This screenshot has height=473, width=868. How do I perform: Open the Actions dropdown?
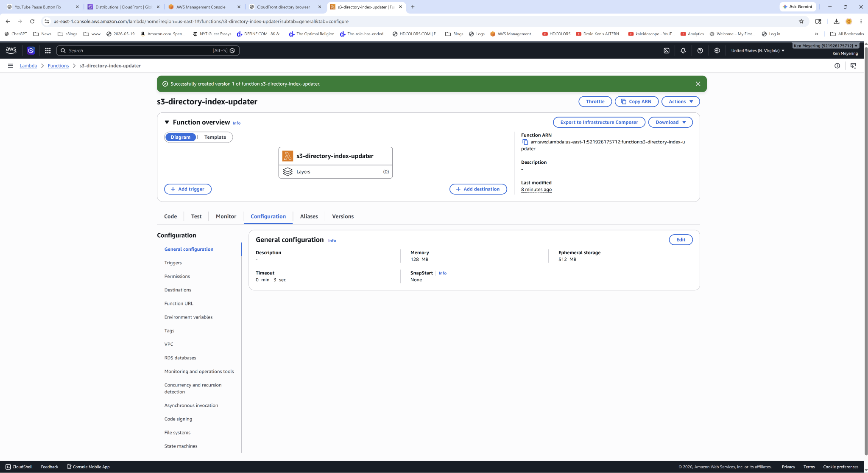(681, 101)
